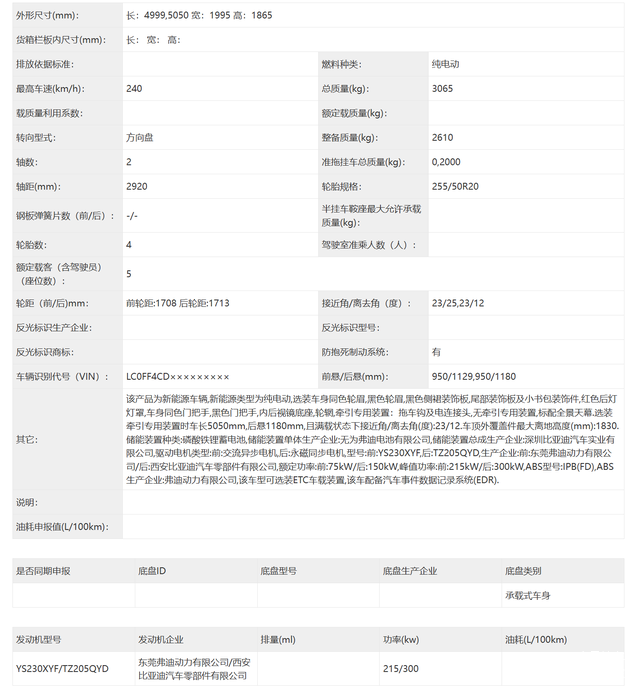
Task: Click the 功率(kw) value 215/300
Action: coord(400,668)
